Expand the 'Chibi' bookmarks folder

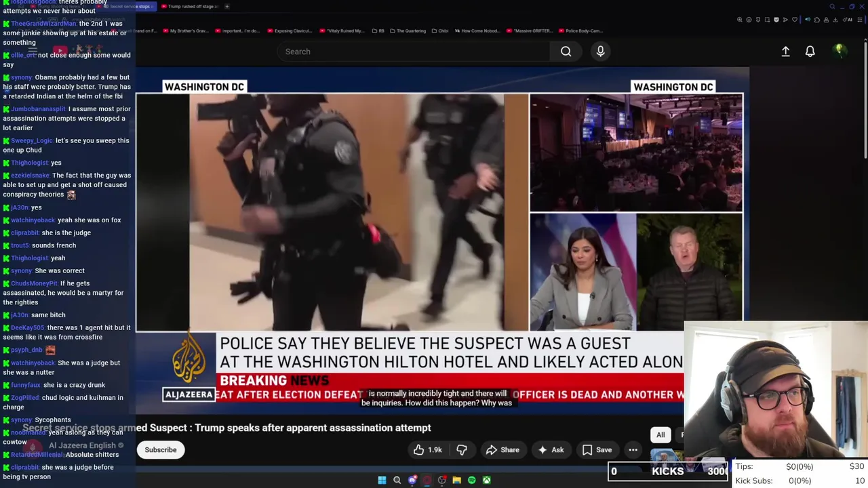[439, 30]
